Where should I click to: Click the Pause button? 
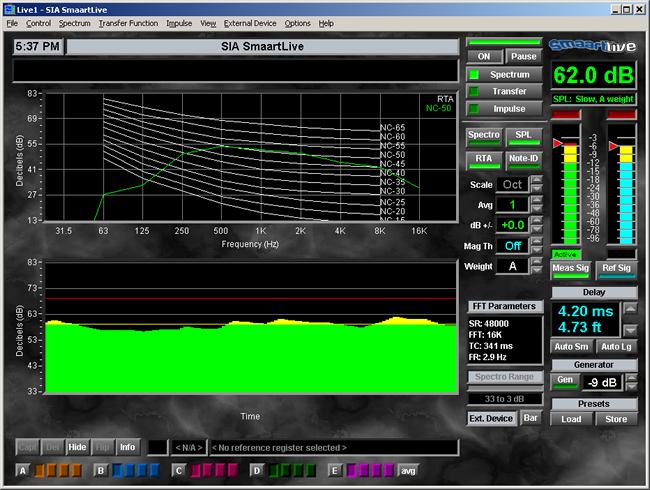(524, 56)
